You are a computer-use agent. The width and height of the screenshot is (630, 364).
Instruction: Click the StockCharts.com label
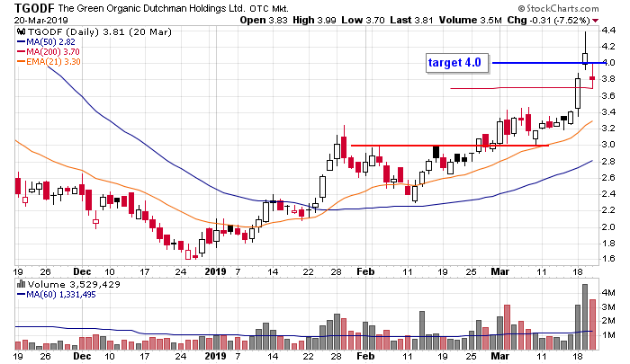coord(558,8)
